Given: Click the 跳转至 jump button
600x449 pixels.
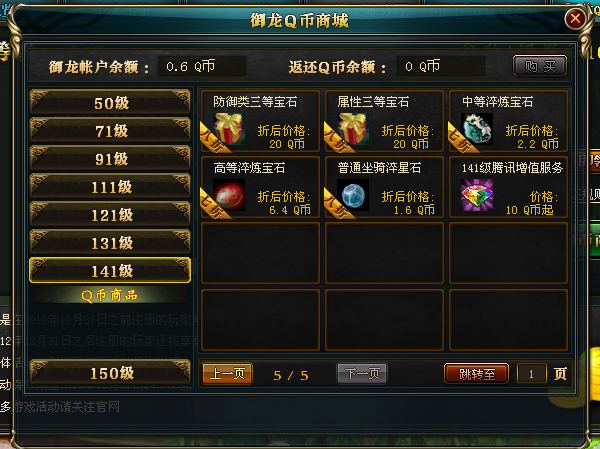Looking at the screenshot, I should [476, 373].
